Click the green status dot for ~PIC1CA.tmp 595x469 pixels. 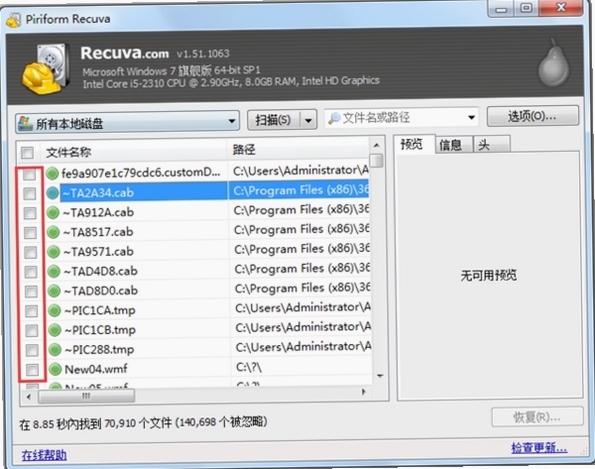54,310
